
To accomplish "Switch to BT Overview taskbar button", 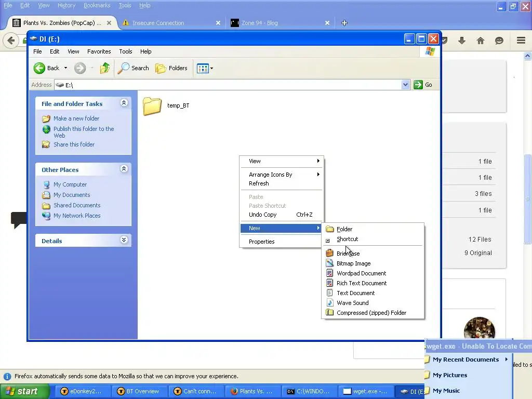I will (x=139, y=392).
